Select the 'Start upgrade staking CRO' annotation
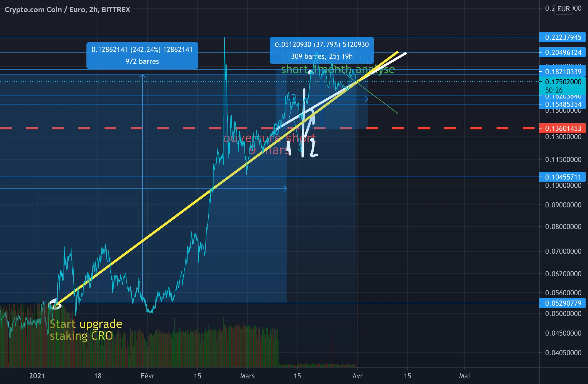The width and height of the screenshot is (588, 384). pyautogui.click(x=86, y=330)
